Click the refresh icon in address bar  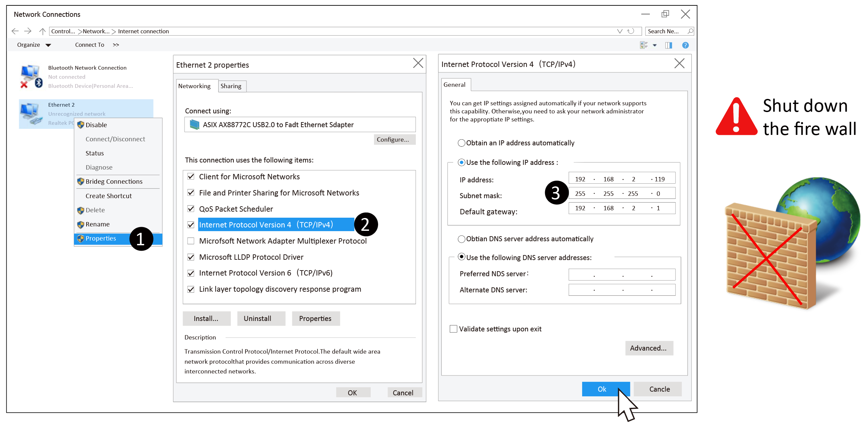(x=631, y=31)
